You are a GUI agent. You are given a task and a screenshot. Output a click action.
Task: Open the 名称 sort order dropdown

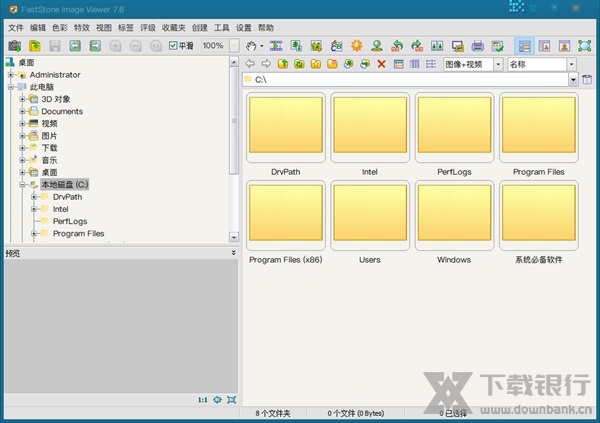click(x=542, y=64)
